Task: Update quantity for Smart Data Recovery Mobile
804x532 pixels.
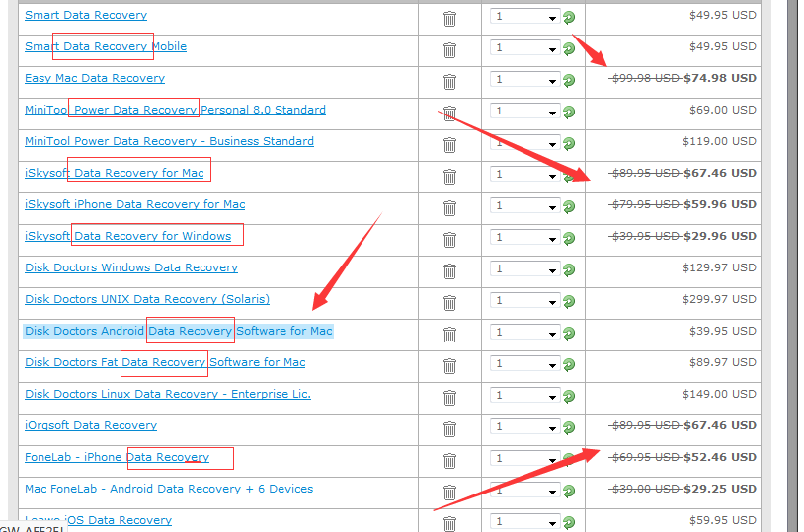Action: (x=569, y=48)
